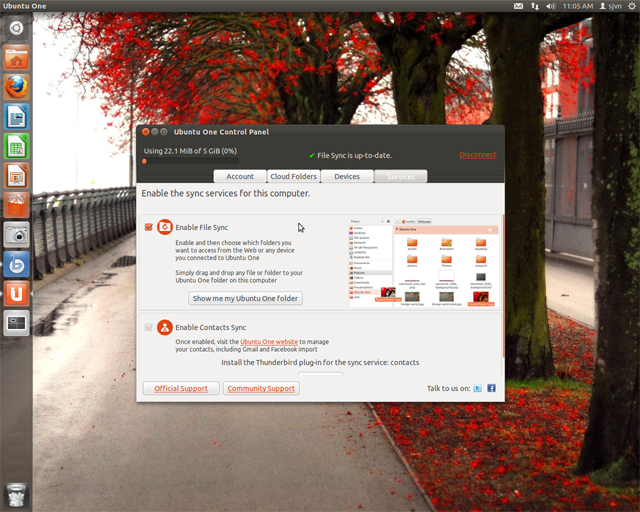Click Show me my Ubuntu One folder
The height and width of the screenshot is (512, 640).
pos(246,298)
